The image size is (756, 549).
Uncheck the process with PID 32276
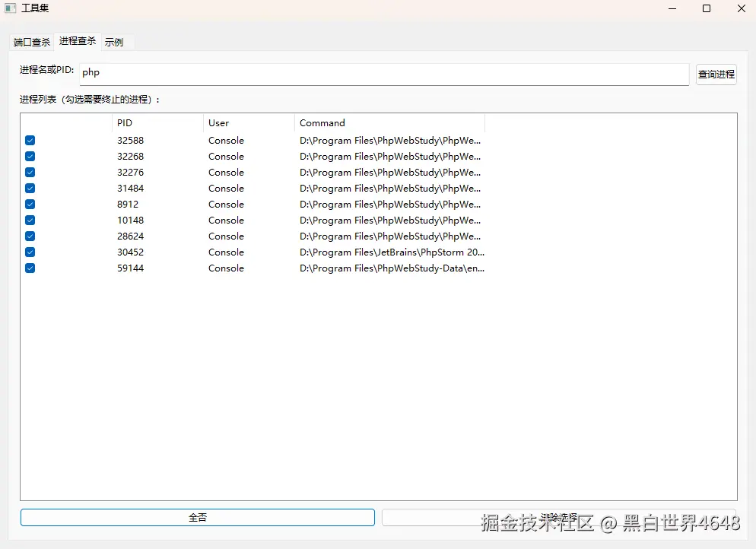click(30, 172)
